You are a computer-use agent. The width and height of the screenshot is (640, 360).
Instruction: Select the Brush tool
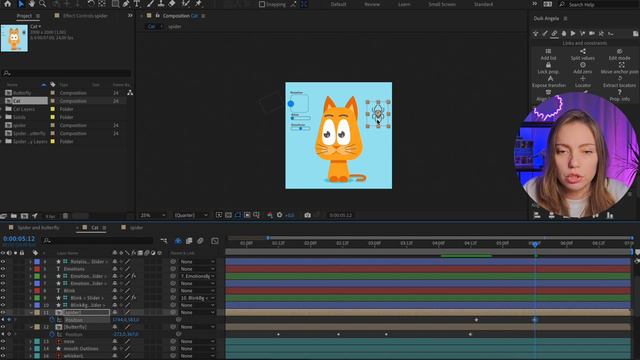point(150,4)
